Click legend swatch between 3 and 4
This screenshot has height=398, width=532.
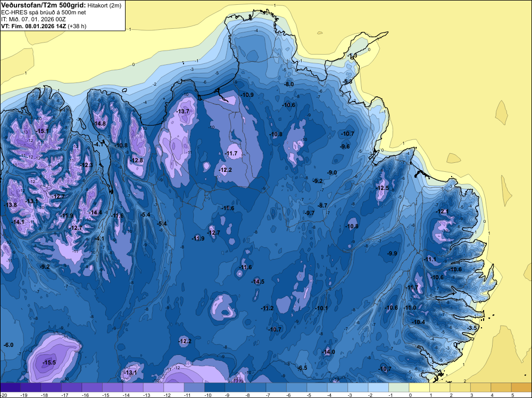(x=481, y=387)
